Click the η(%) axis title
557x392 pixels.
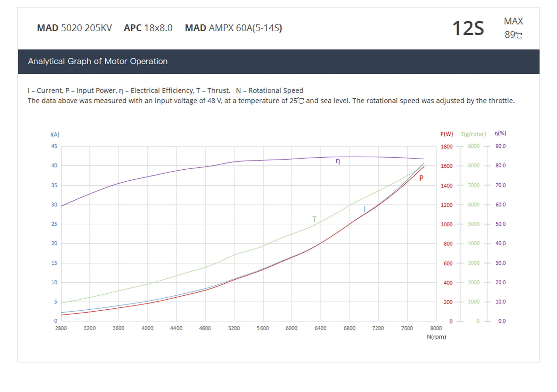[500, 133]
